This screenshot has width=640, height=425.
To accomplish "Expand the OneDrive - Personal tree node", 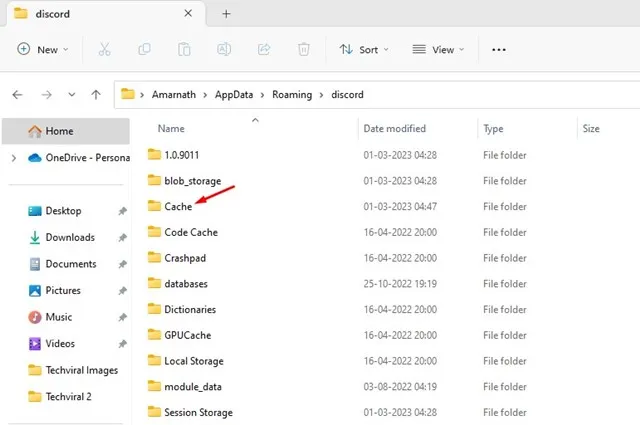I will tap(13, 158).
